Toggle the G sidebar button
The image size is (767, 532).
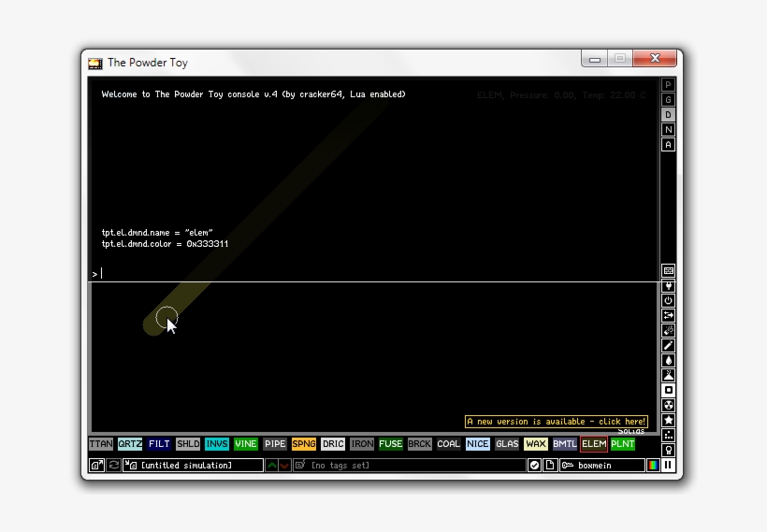(668, 100)
